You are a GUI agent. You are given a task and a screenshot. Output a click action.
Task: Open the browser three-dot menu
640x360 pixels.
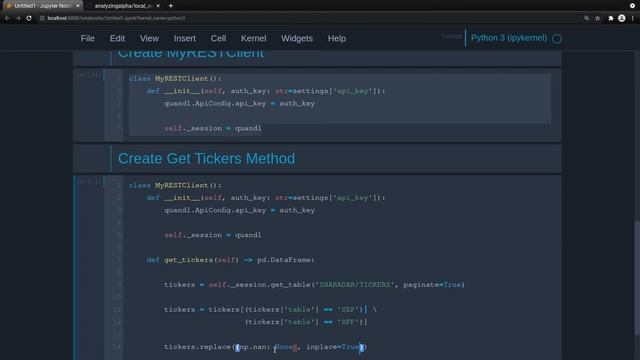(x=633, y=18)
